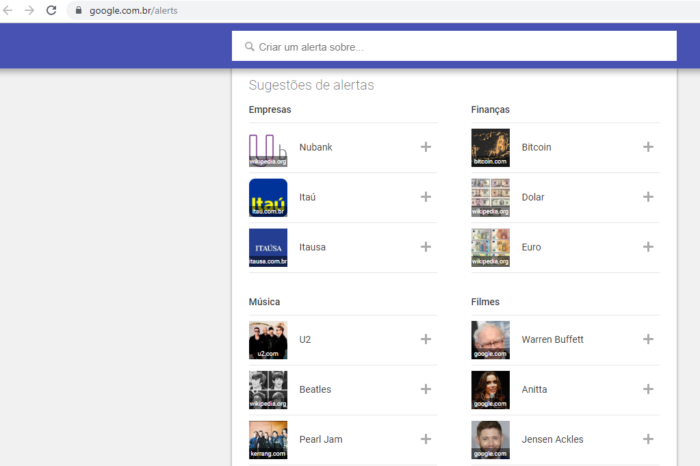Open the Nubank logo thumbnail
Viewport: 700px width, 466px height.
(x=268, y=148)
